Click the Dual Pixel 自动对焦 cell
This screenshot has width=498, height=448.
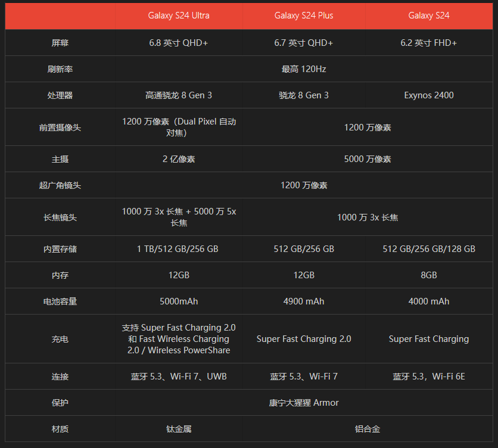coord(179,127)
